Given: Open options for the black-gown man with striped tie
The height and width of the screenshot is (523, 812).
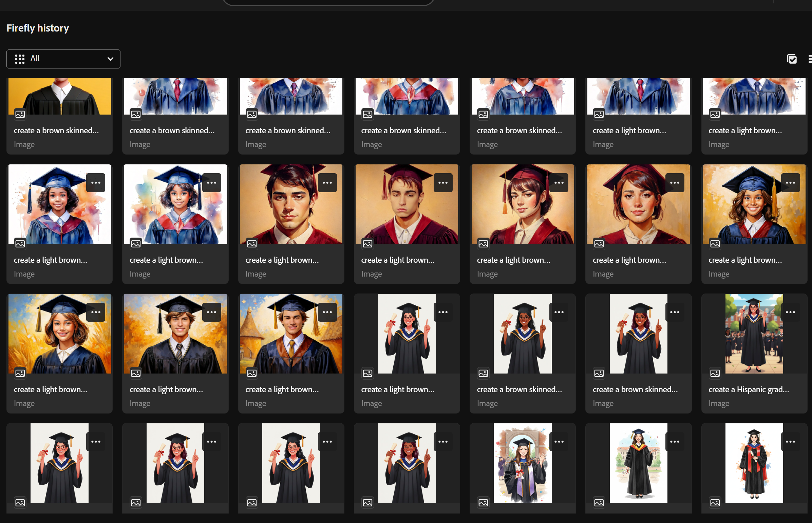Looking at the screenshot, I should click(211, 312).
